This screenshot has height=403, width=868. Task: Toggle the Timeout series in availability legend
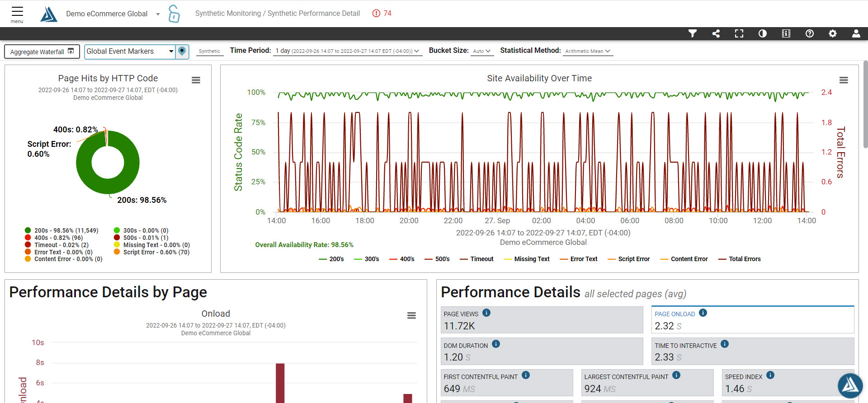point(476,259)
